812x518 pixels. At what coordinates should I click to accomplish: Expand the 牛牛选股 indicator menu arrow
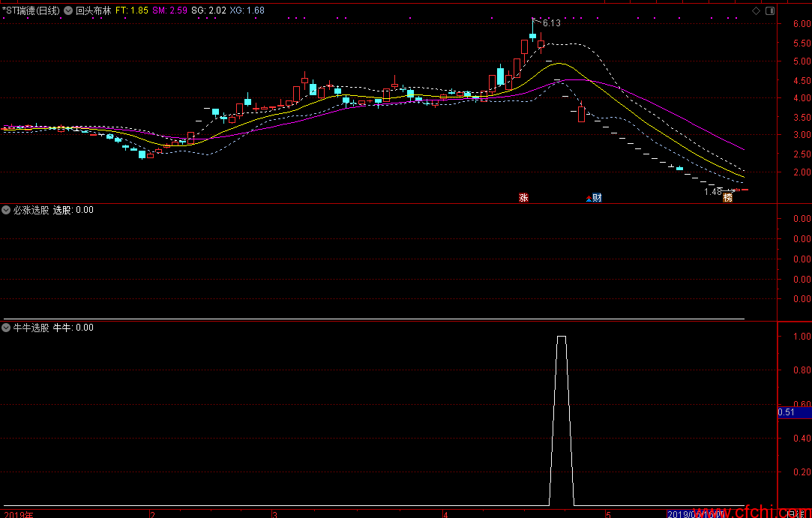6,328
